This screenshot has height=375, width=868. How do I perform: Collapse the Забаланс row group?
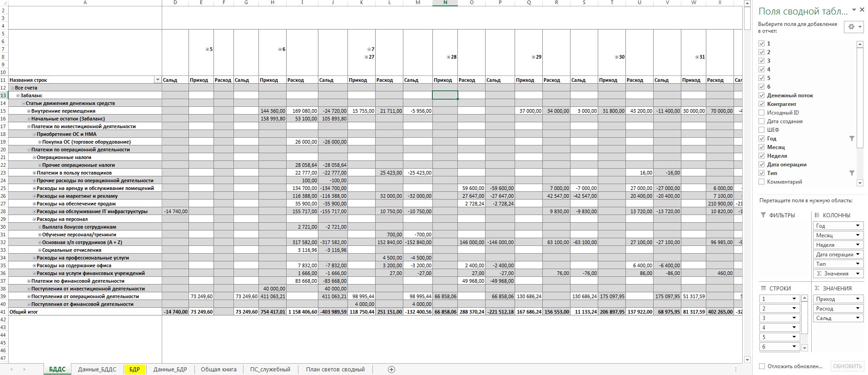pyautogui.click(x=18, y=96)
